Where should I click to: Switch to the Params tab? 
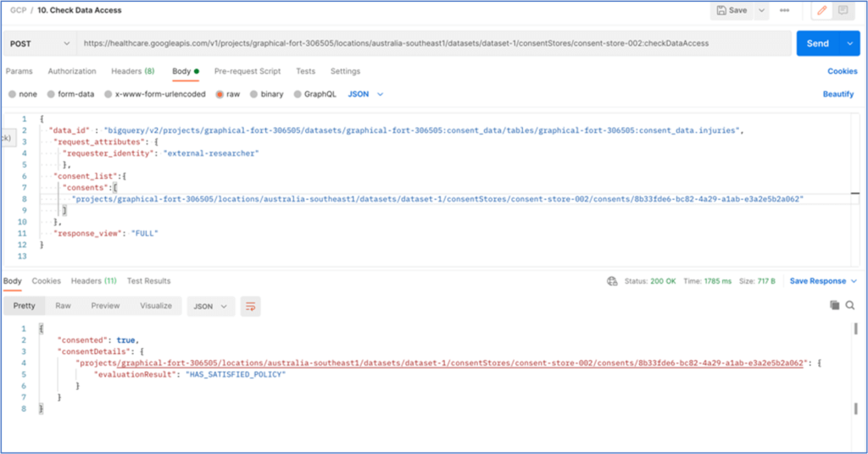19,71
